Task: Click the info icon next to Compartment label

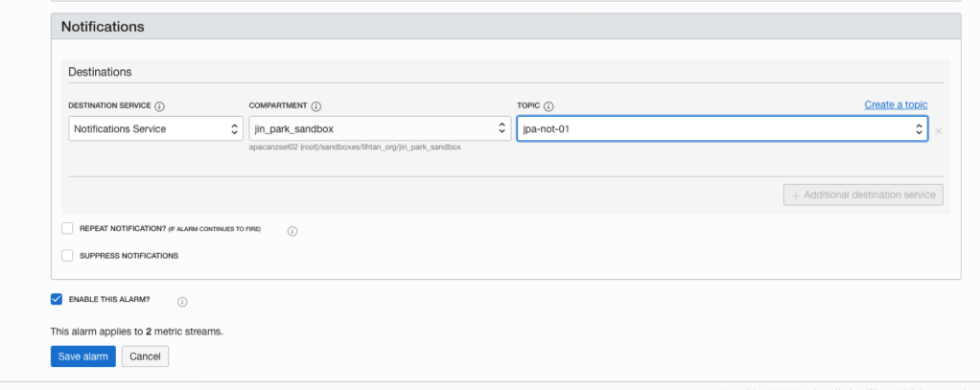Action: point(315,105)
